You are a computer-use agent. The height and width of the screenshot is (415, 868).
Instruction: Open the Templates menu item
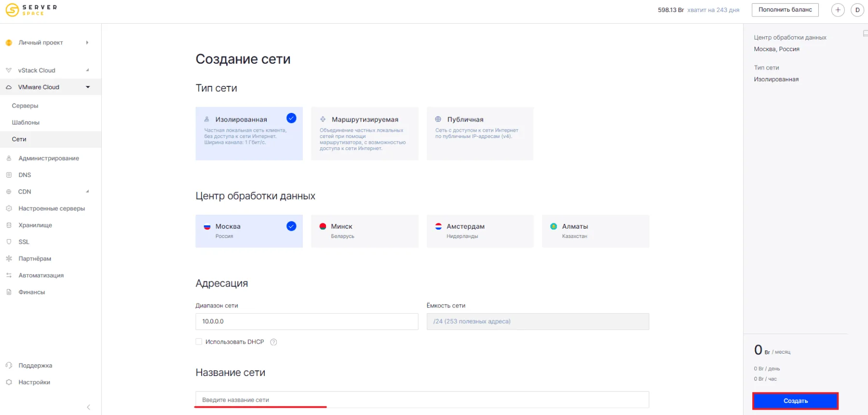(x=26, y=123)
